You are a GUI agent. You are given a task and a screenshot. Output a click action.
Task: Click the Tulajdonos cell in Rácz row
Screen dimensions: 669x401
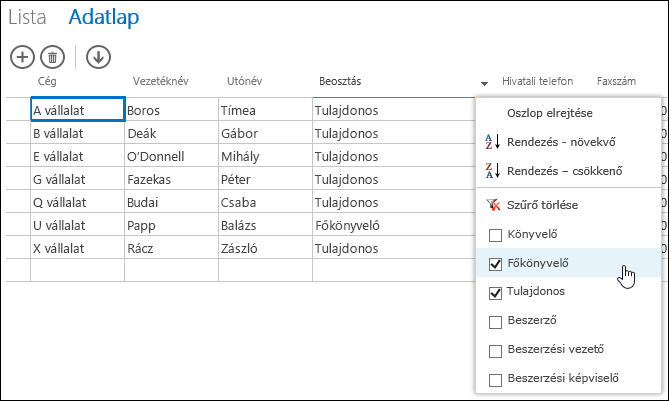click(x=394, y=247)
